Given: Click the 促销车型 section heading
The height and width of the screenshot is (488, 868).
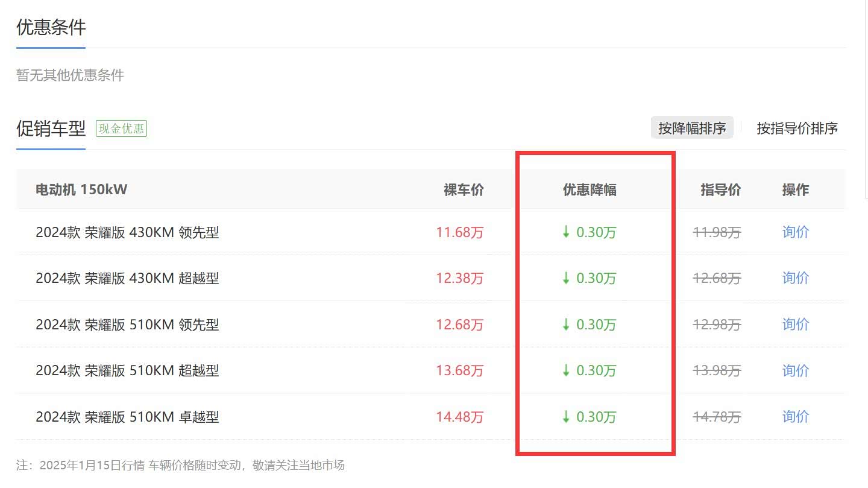Looking at the screenshot, I should click(51, 128).
